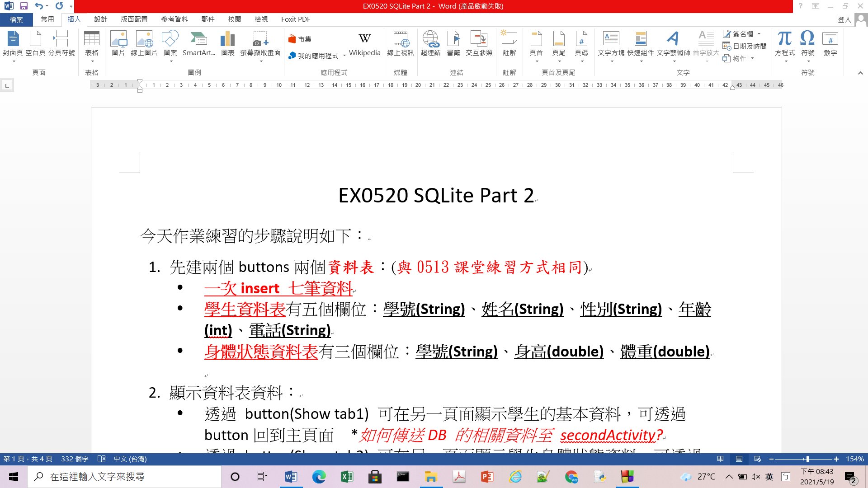Add a signature line (簽名欄)
The height and width of the screenshot is (488, 868).
coord(742,34)
